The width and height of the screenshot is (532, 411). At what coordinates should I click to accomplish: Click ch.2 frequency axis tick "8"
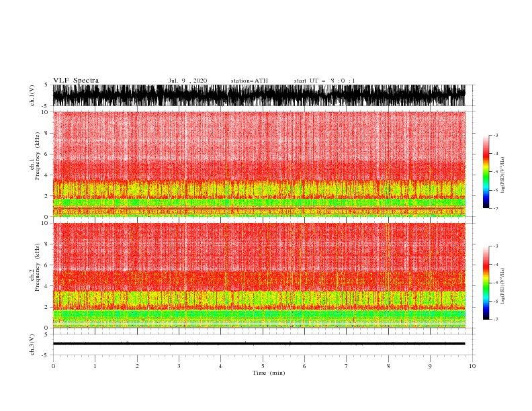46,244
